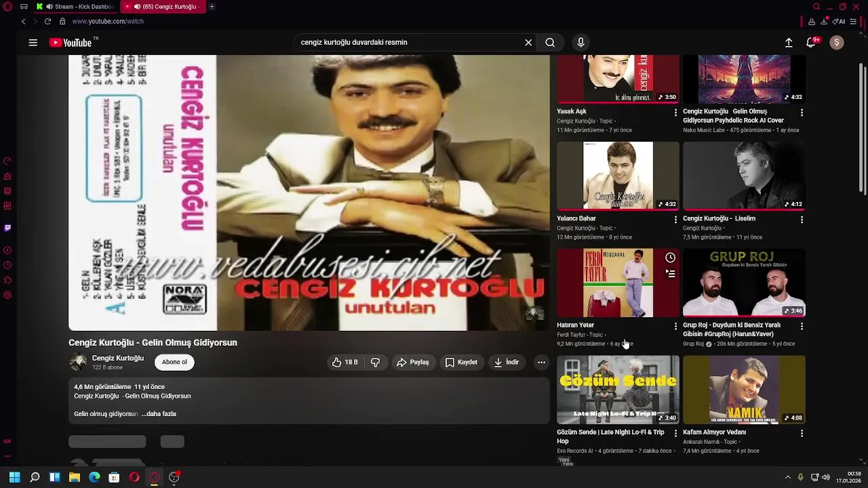This screenshot has height=488, width=868.
Task: Open Twitch in the Opera sidebar
Action: [7, 228]
